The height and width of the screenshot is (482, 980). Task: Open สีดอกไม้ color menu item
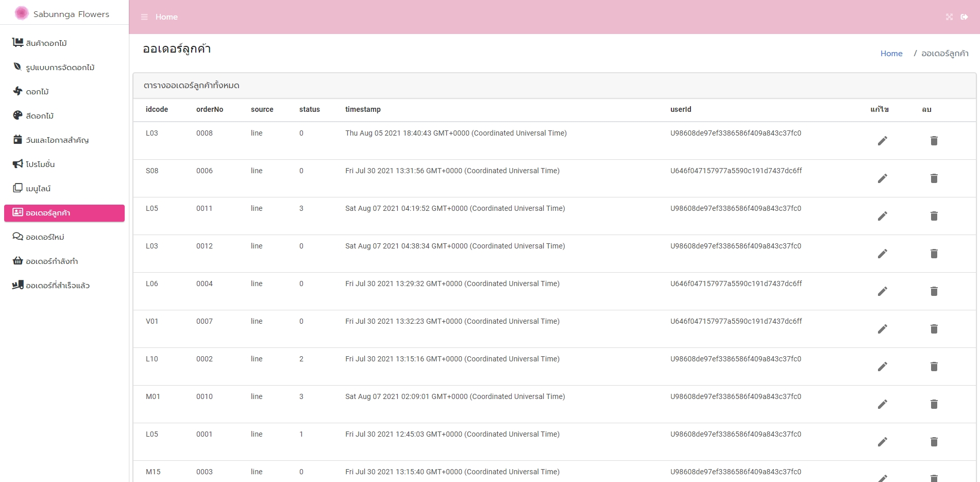coord(64,115)
